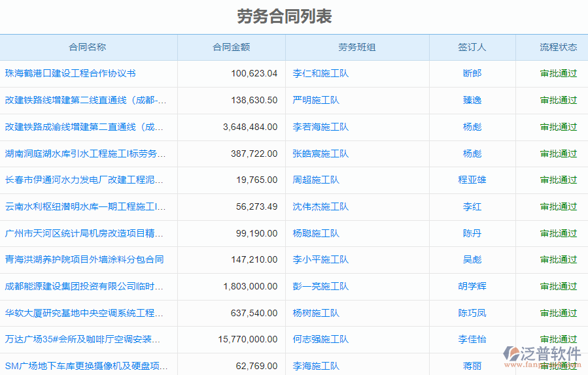The image size is (588, 375).
Task: Select team 严明施工队
Action: tap(316, 101)
